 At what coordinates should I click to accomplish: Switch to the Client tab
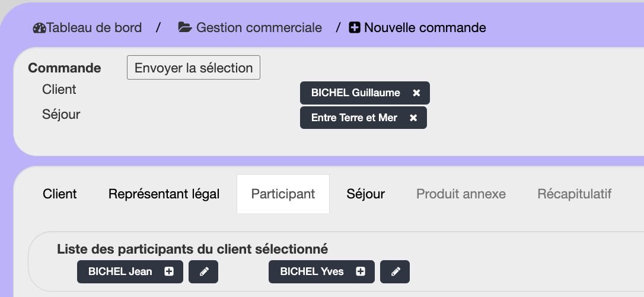coord(60,194)
